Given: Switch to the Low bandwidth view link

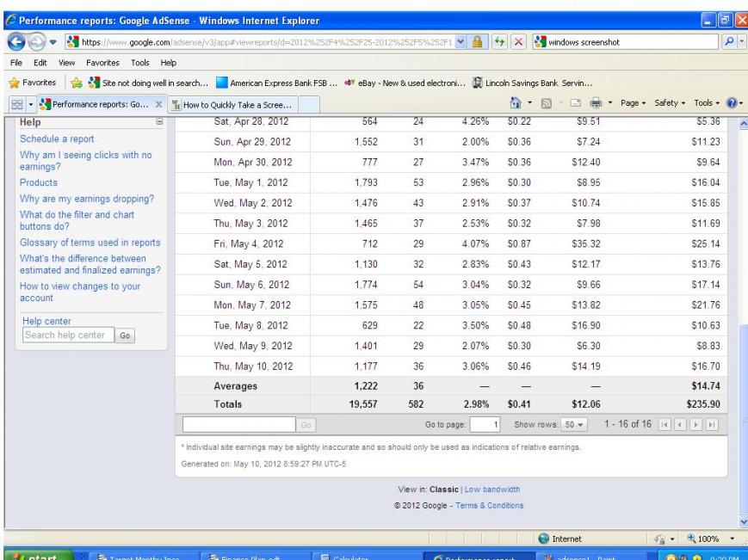Looking at the screenshot, I should tap(492, 489).
